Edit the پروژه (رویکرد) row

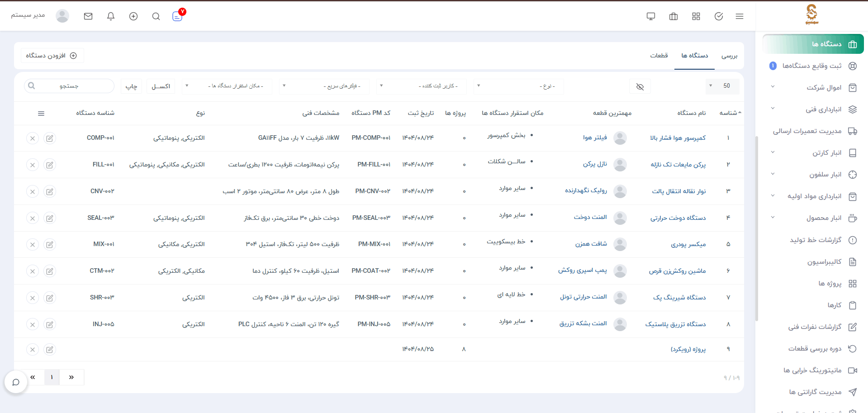point(50,350)
